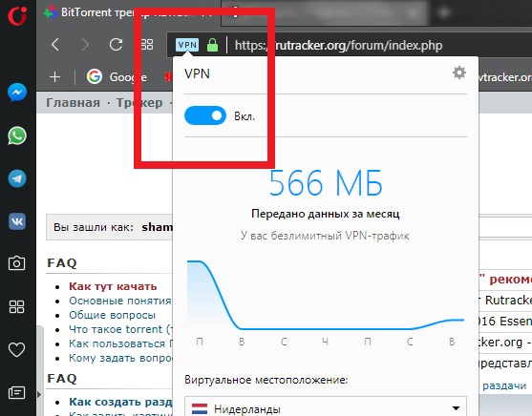Open Opera menu logo button

pos(17,15)
